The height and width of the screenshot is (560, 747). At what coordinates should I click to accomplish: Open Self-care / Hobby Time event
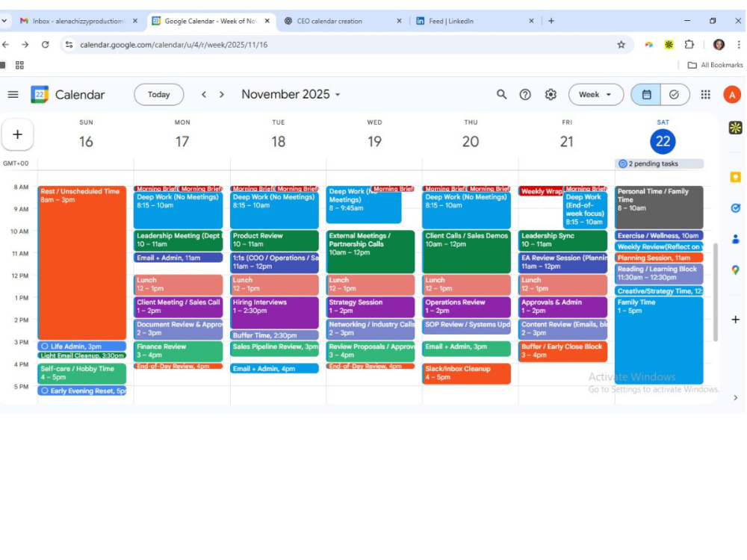point(82,374)
